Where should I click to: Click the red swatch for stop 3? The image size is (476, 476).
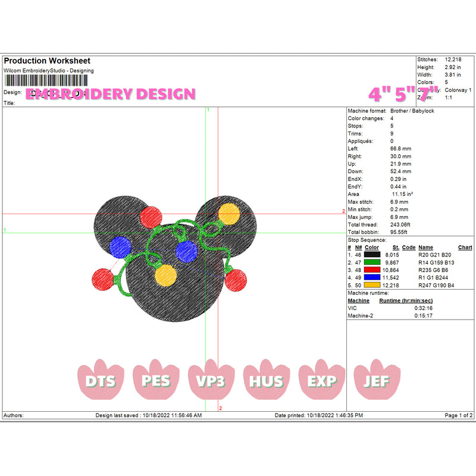(372, 270)
